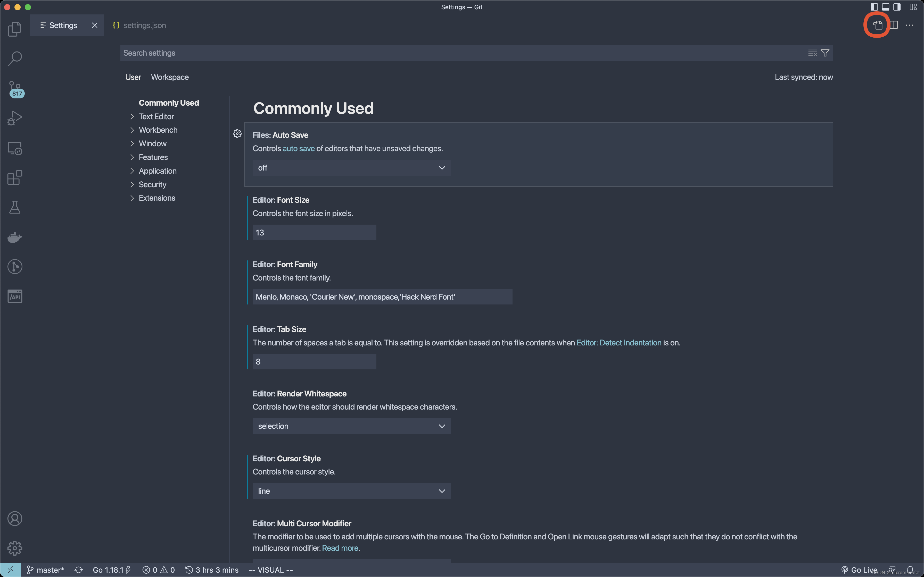Expand the Text Editor settings category
Image resolution: width=924 pixels, height=577 pixels.
coord(156,116)
